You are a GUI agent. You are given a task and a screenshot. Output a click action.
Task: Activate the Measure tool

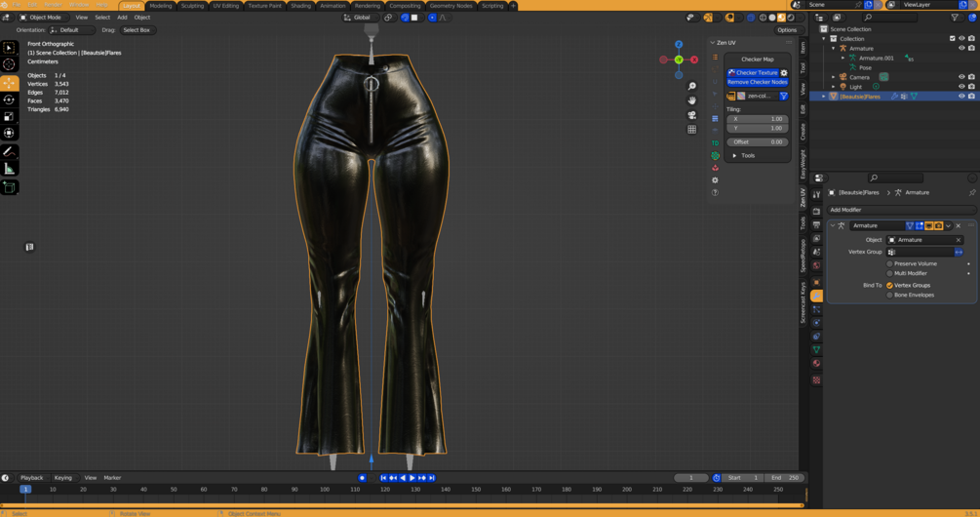coord(10,169)
